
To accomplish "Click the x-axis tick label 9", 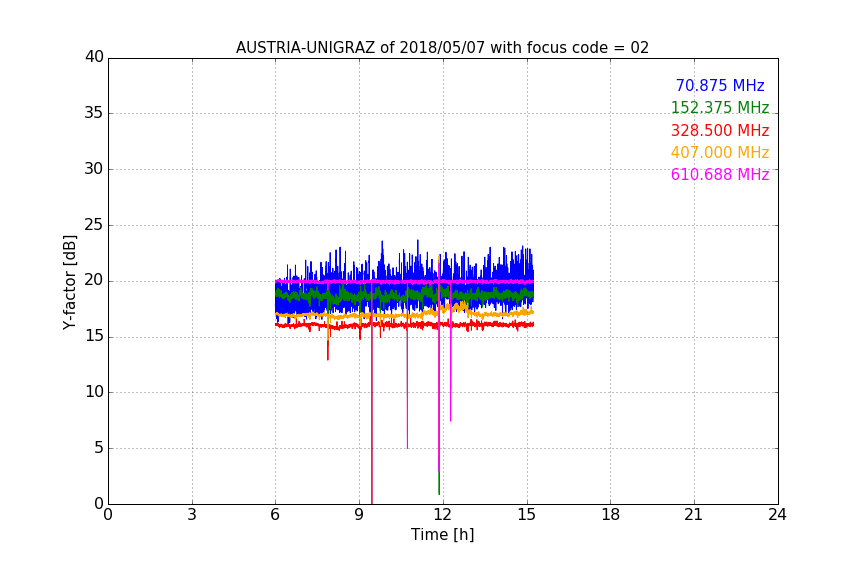I will pos(359,515).
